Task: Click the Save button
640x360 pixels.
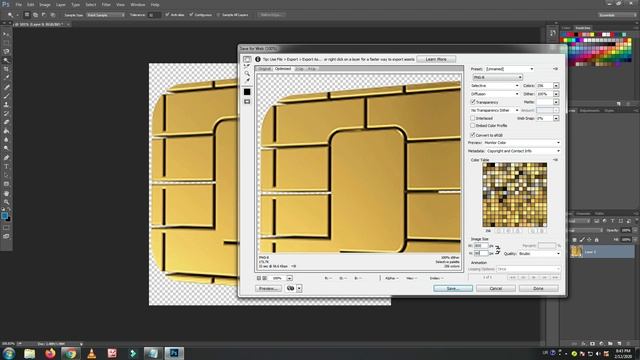Action: [453, 289]
